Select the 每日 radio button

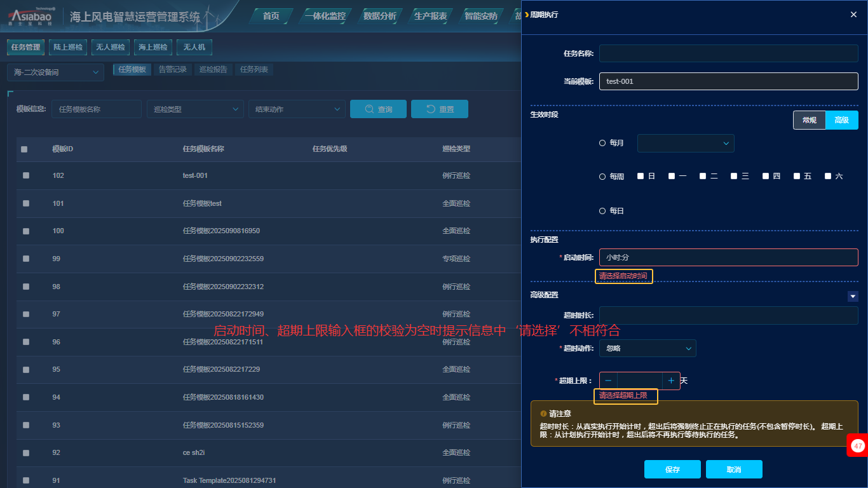602,211
